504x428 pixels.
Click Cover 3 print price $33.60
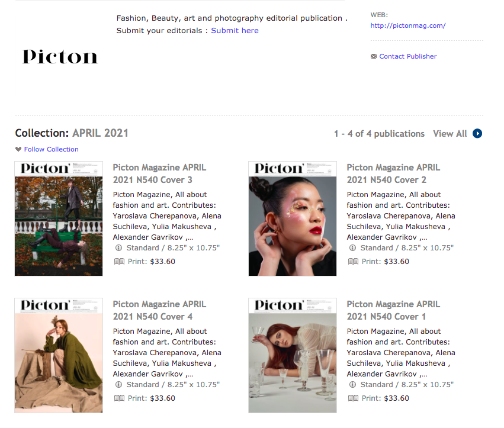pos(163,261)
